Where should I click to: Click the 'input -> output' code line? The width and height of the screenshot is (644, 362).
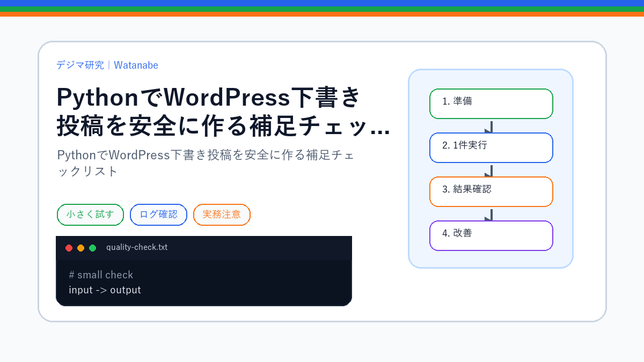tap(105, 290)
